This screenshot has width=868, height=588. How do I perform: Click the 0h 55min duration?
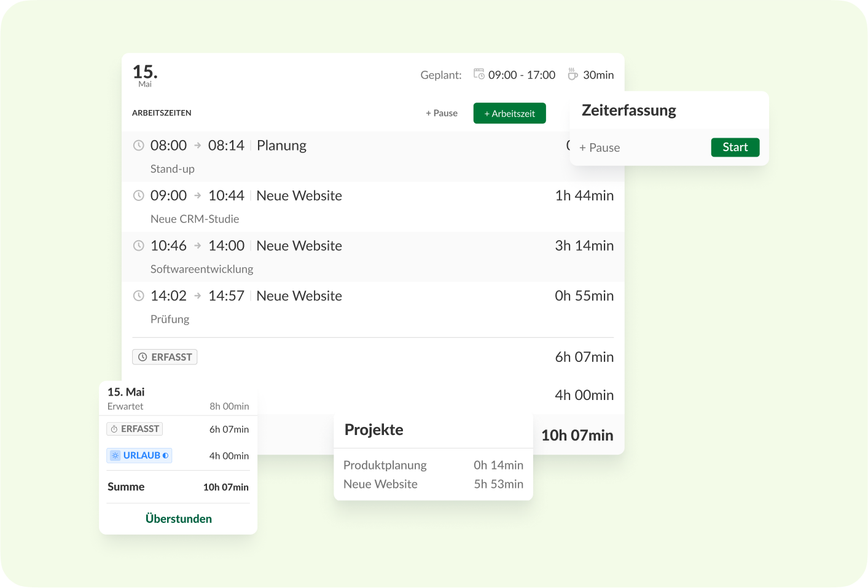pyautogui.click(x=584, y=296)
